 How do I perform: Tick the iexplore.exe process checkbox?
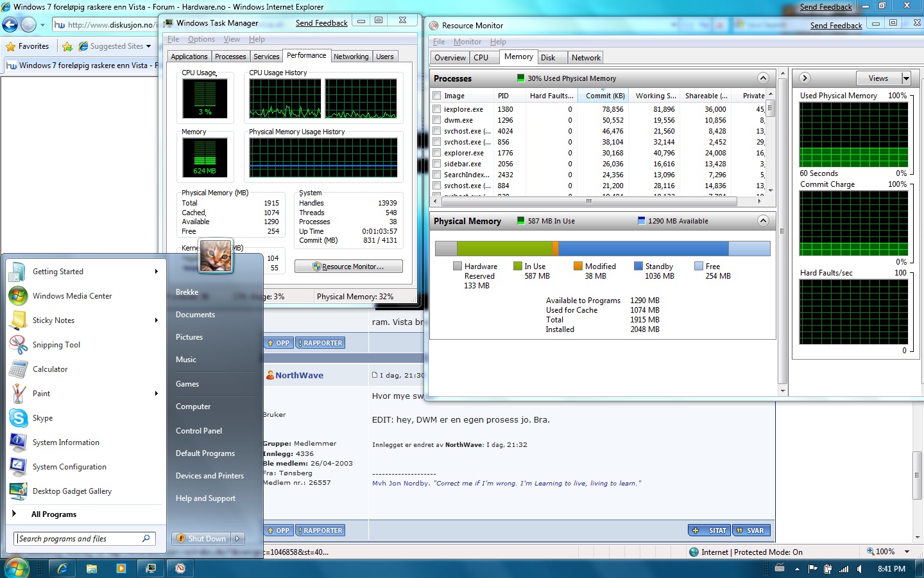pyautogui.click(x=437, y=109)
